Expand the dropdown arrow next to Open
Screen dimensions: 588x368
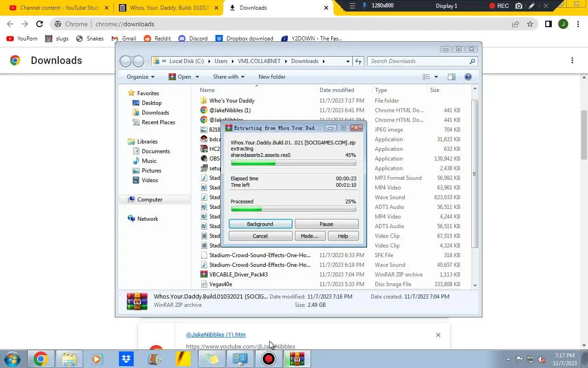tap(197, 77)
